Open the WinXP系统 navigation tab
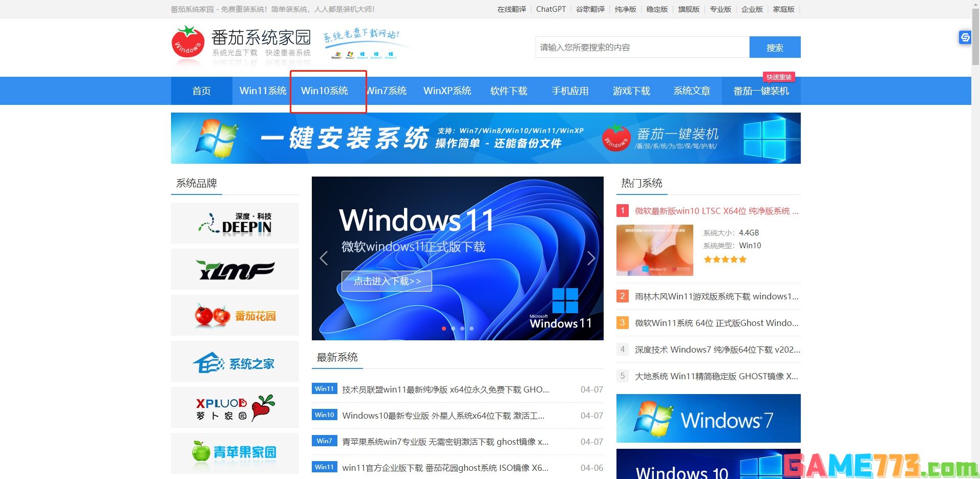Viewport: 980px width, 479px height. tap(448, 91)
